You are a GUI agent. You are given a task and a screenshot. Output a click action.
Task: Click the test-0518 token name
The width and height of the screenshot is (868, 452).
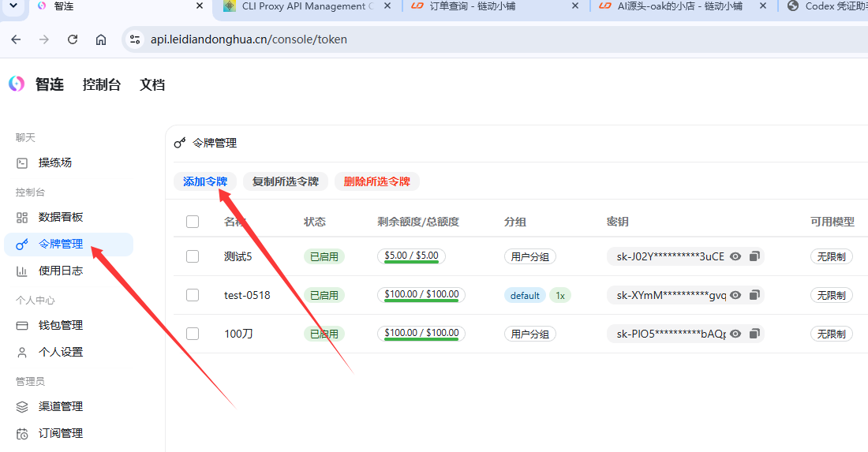(x=247, y=296)
